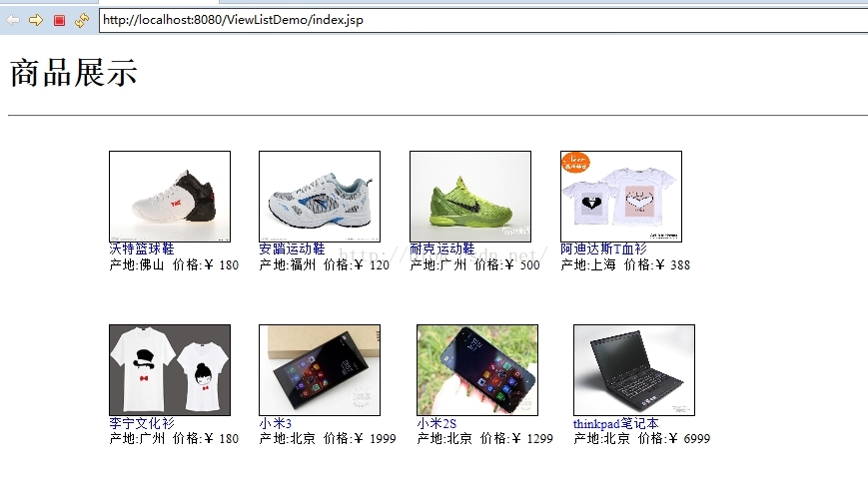
Task: Click the URL address bar field
Action: (x=483, y=21)
